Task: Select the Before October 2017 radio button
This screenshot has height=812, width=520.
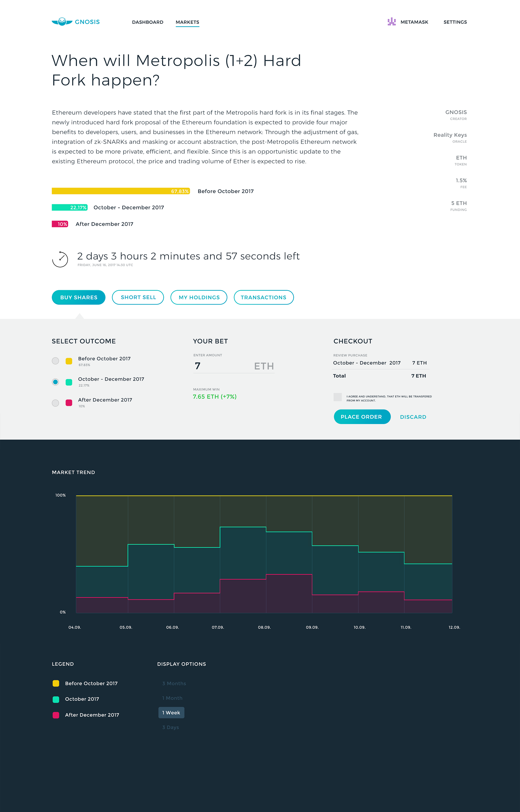Action: click(55, 361)
